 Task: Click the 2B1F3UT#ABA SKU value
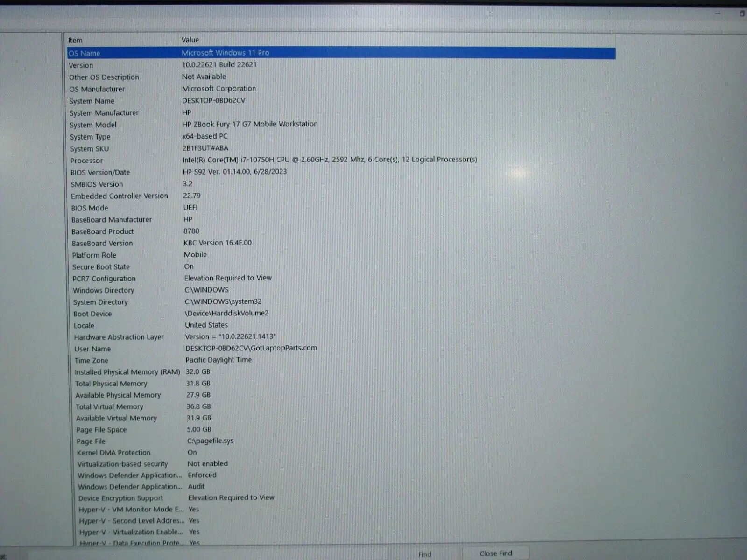205,148
